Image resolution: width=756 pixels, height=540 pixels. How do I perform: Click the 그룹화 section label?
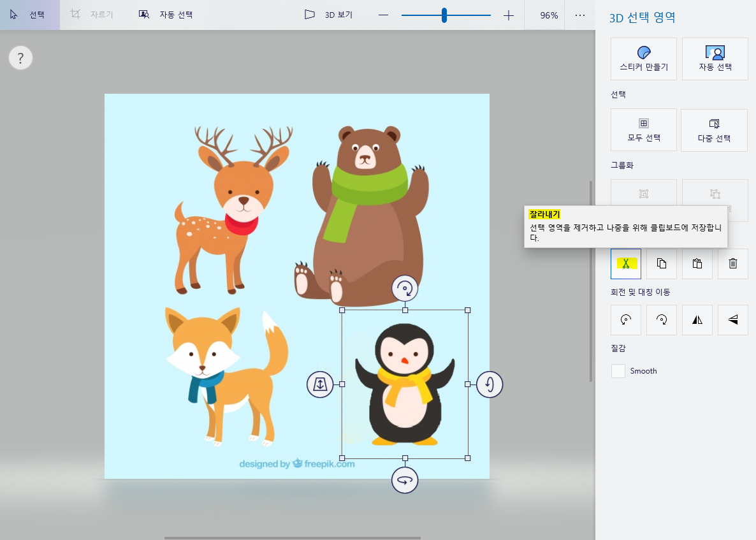pyautogui.click(x=622, y=165)
